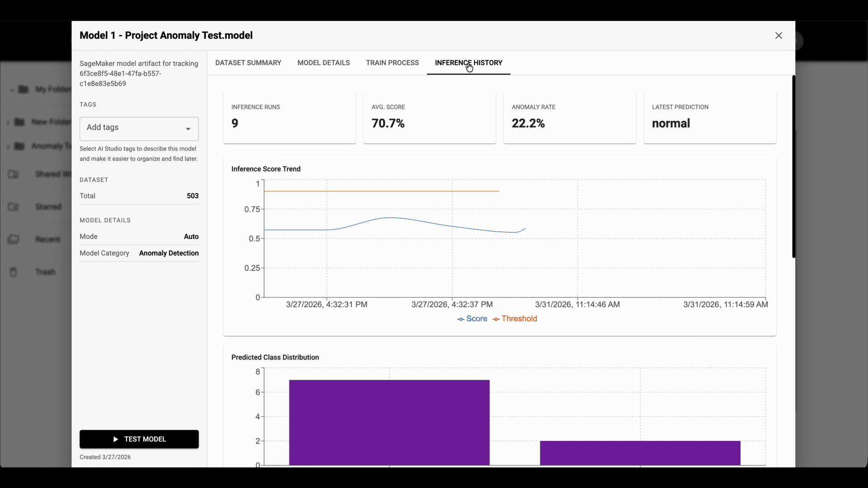The image size is (868, 488).
Task: Click the tallest purple distribution bar
Action: 389,422
